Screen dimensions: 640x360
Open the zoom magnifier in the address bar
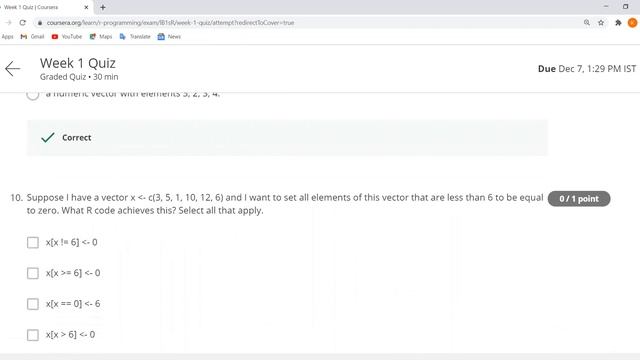pyautogui.click(x=587, y=23)
